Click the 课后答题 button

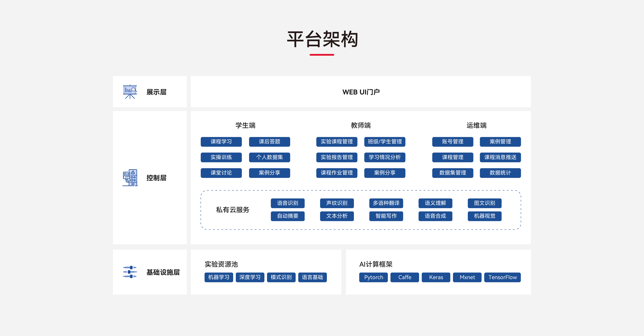(x=270, y=142)
